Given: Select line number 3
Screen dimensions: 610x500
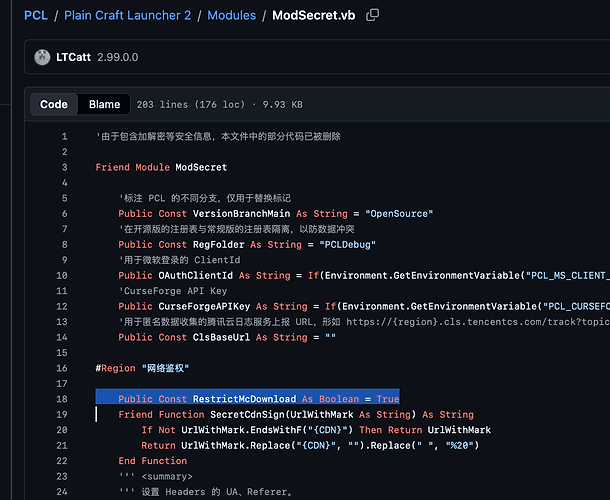Looking at the screenshot, I should 64,167.
